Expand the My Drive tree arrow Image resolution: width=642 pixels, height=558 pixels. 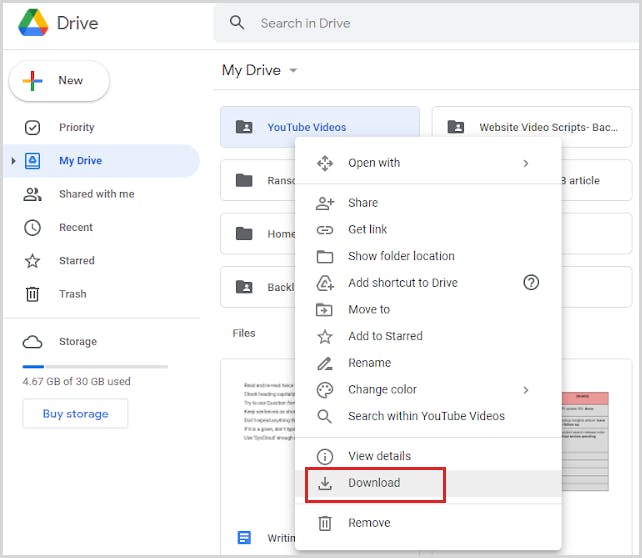13,161
